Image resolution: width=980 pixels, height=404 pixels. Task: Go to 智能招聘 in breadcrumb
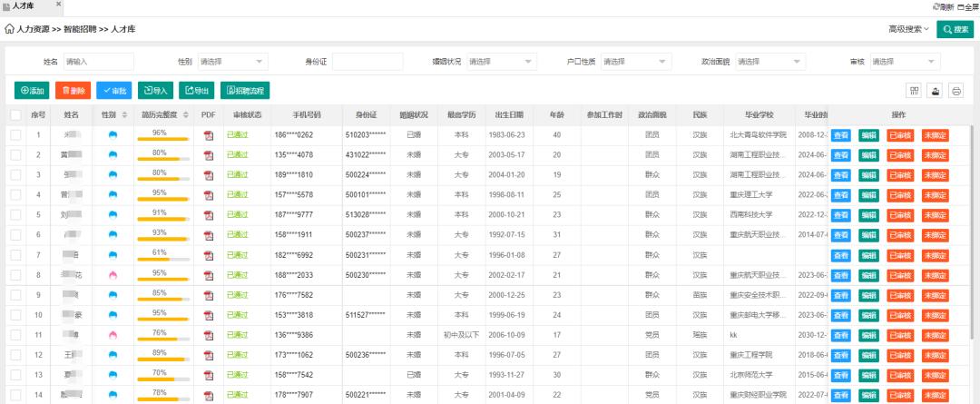[80, 29]
